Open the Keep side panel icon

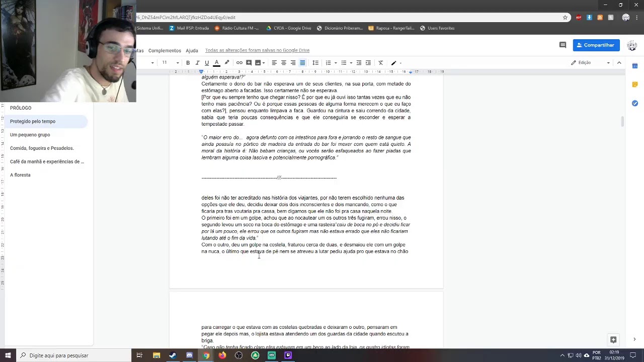(635, 84)
